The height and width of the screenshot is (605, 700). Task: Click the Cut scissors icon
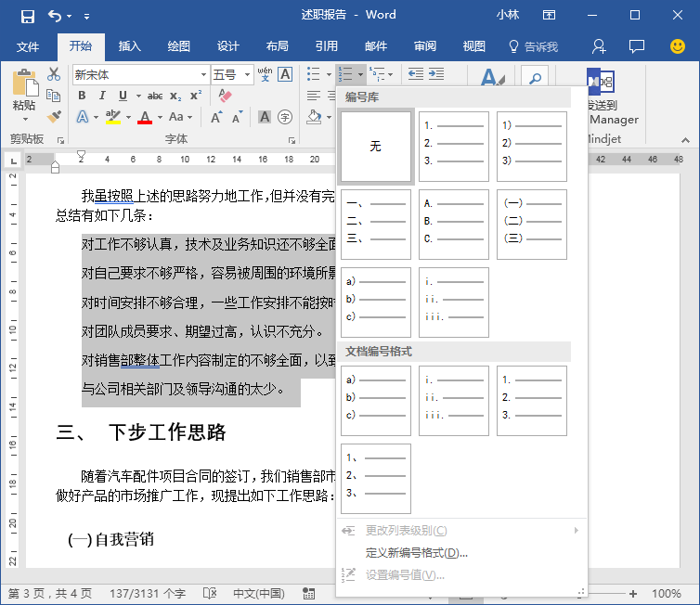pyautogui.click(x=54, y=74)
